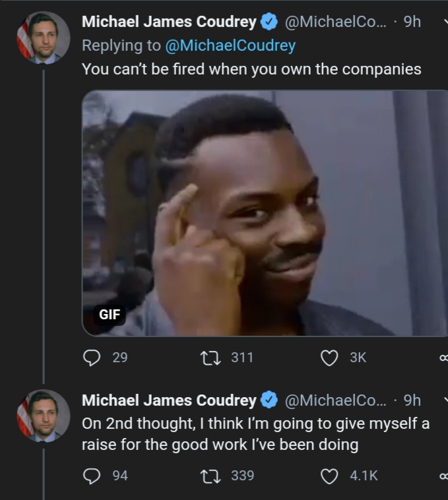Open author name on the second tweet
Screen dimensions: 448x500
(169, 400)
